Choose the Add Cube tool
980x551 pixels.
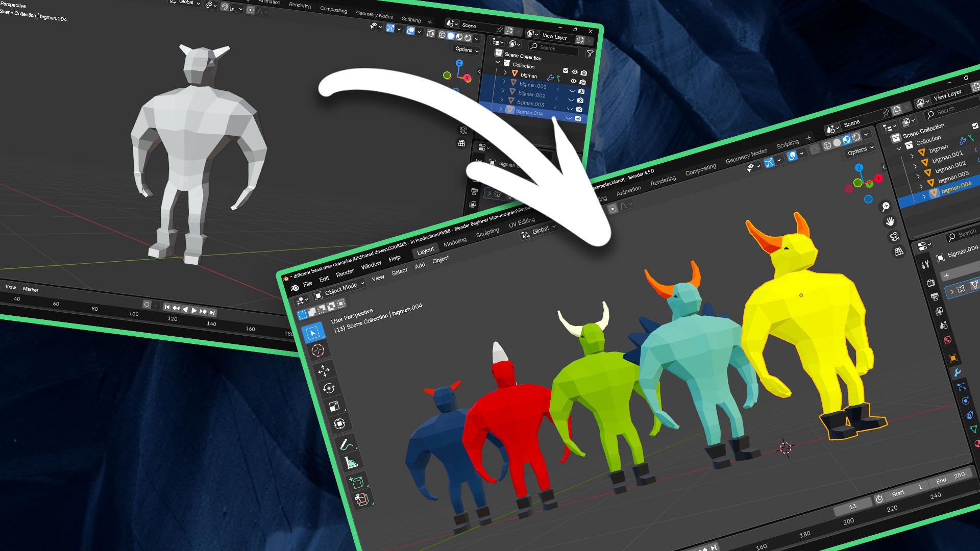coord(356,482)
